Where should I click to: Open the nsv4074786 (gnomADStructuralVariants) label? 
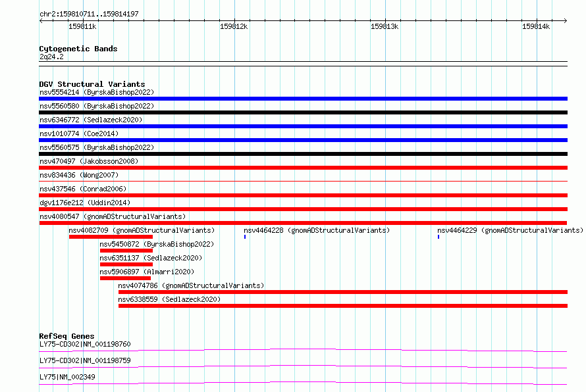point(191,285)
